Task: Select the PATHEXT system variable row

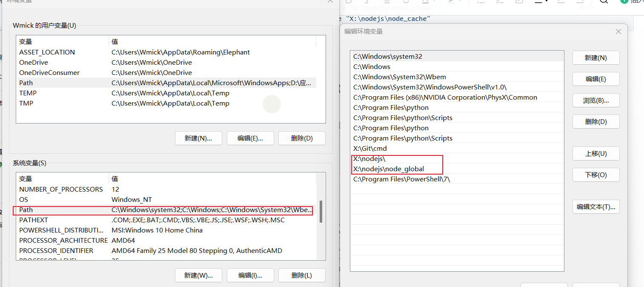Action: tap(166, 220)
